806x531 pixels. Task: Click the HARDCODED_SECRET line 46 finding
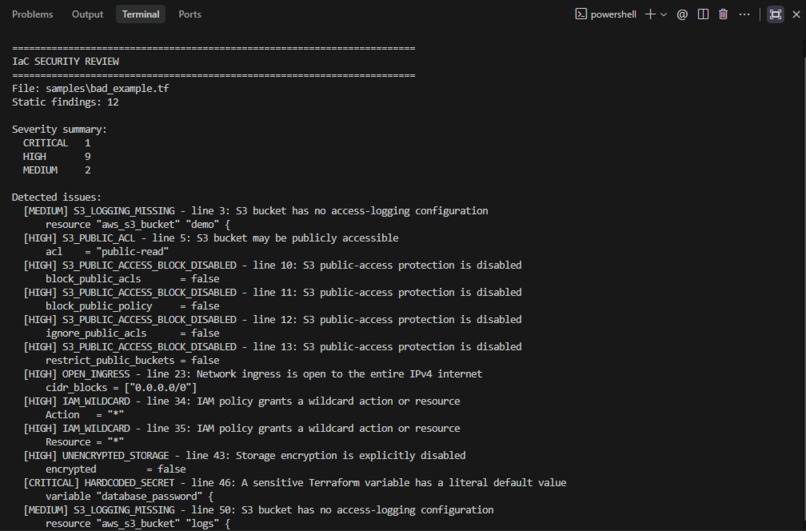pos(295,483)
